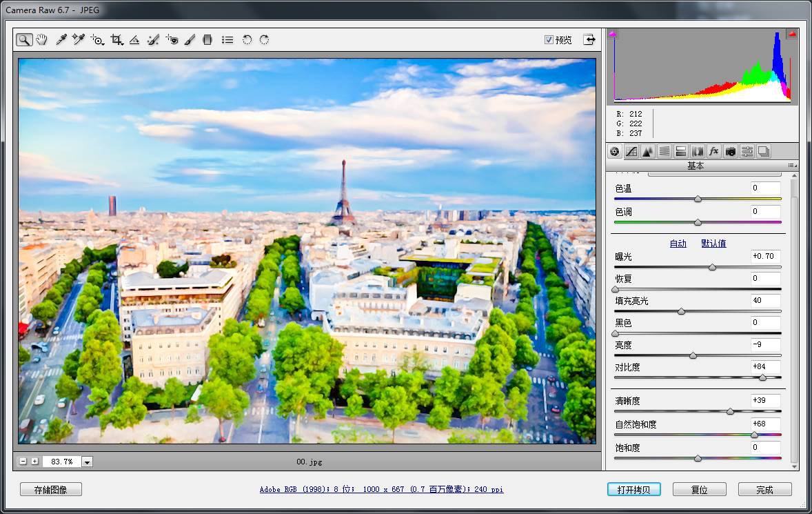The image size is (812, 514).
Task: Switch to the Lens Corrections tab
Action: 698,151
